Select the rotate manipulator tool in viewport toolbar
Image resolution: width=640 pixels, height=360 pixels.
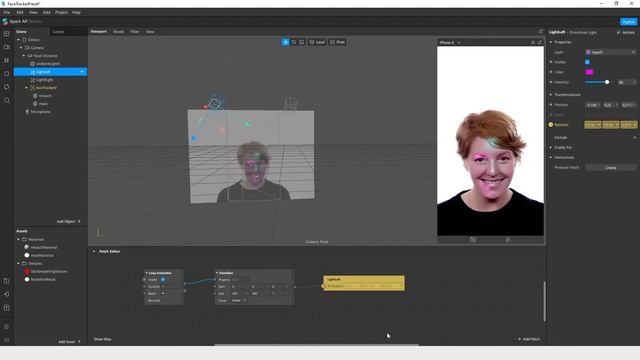(x=293, y=42)
